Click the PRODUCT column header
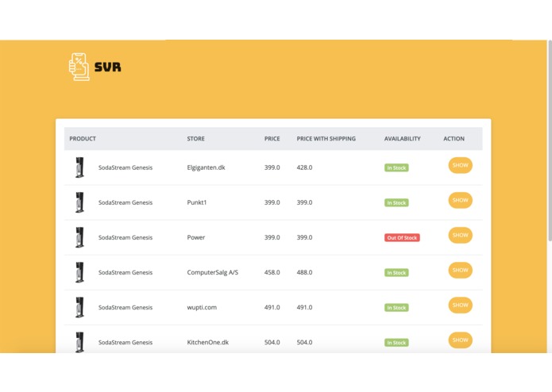Screen dimensions: 552x392 pyautogui.click(x=83, y=139)
